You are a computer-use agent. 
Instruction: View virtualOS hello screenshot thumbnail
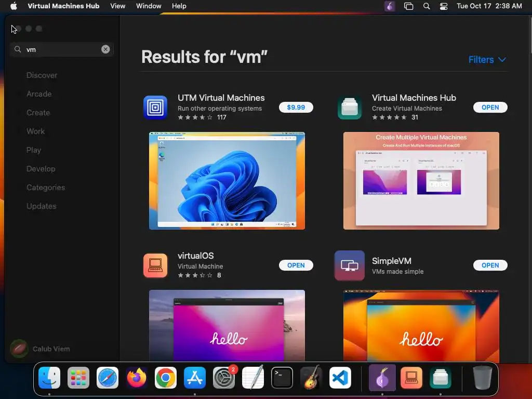point(227,325)
